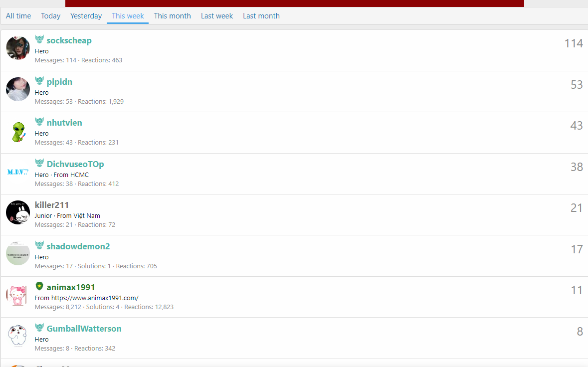Click the Hero badge icon beside shadowdemon2
The image size is (588, 367).
[x=39, y=245]
